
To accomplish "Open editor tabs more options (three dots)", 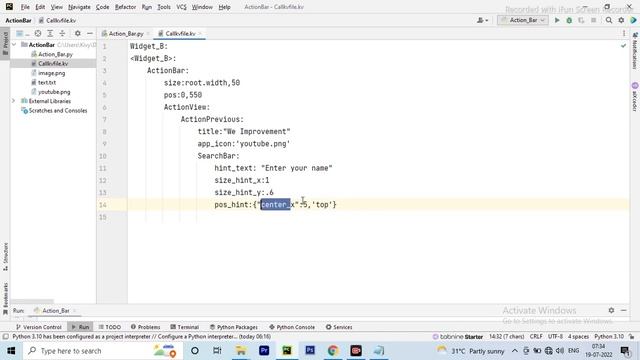I will pyautogui.click(x=624, y=33).
